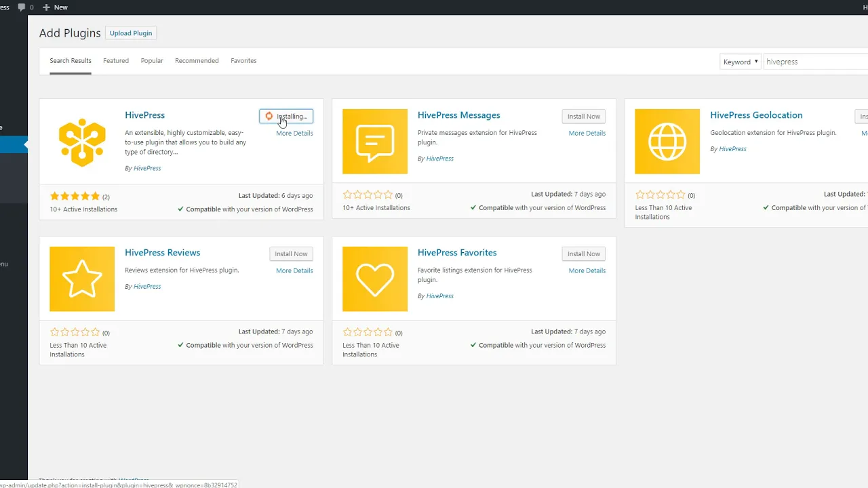Click author link HivePress under HivePress Favorites

point(440,296)
